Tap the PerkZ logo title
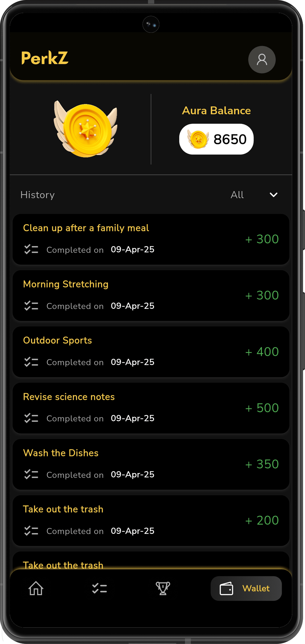The height and width of the screenshot is (644, 305). (x=45, y=58)
